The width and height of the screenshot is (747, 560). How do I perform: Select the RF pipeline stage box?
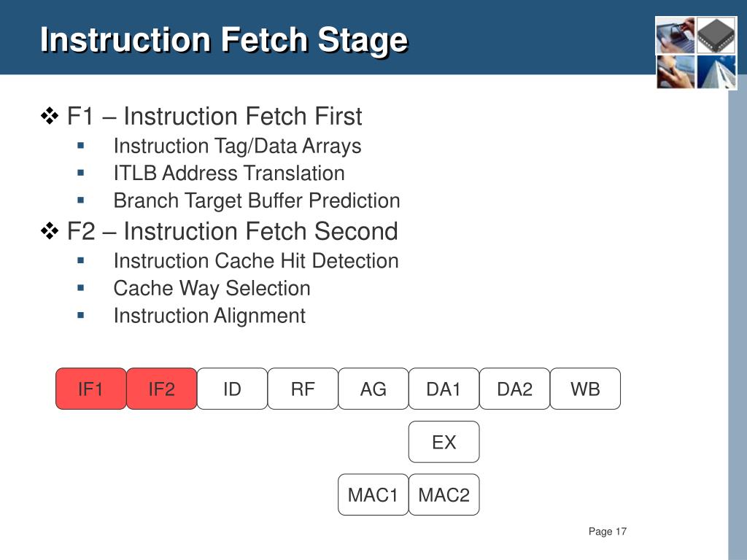pos(303,389)
